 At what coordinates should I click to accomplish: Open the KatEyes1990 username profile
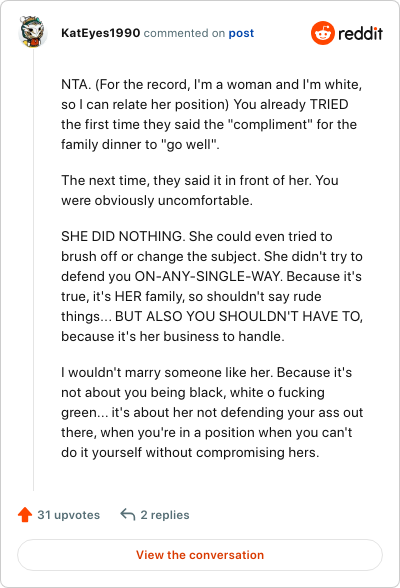(100, 33)
